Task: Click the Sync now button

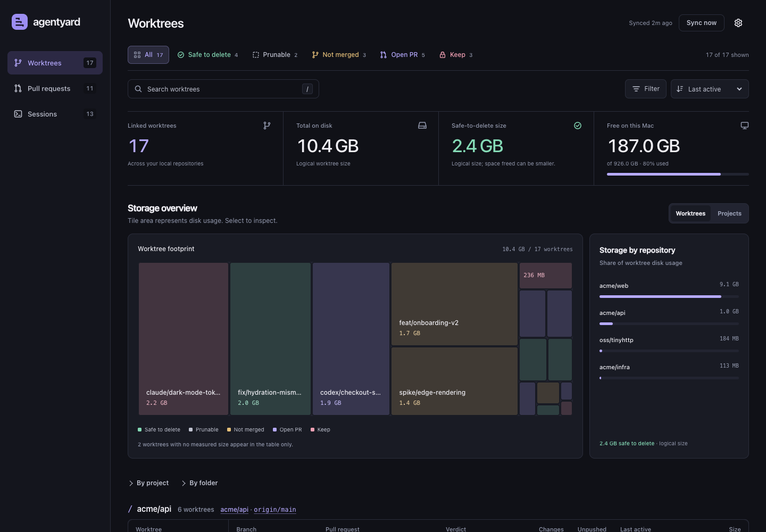Action: 702,23
